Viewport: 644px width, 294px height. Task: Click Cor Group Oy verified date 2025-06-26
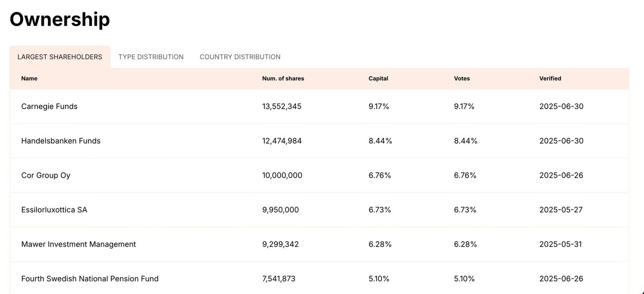point(561,175)
